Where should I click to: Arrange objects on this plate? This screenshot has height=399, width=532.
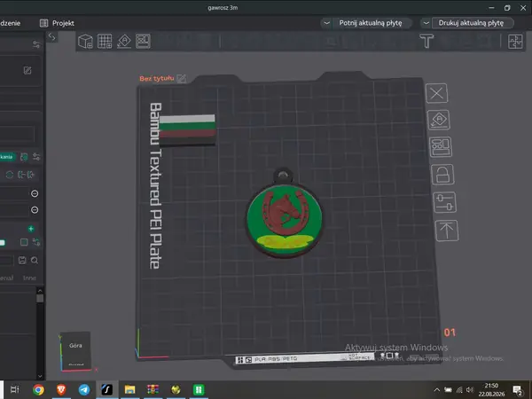coord(441,147)
